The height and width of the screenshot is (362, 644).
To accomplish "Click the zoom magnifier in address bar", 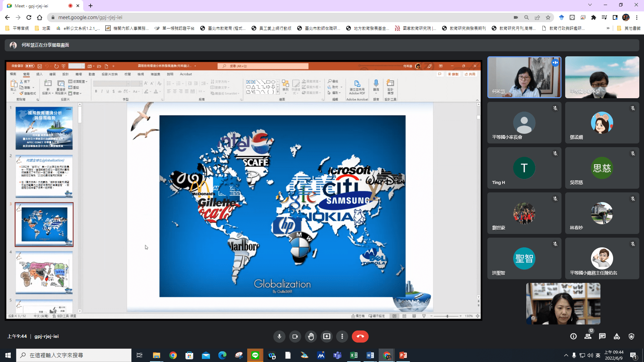I will pyautogui.click(x=527, y=17).
